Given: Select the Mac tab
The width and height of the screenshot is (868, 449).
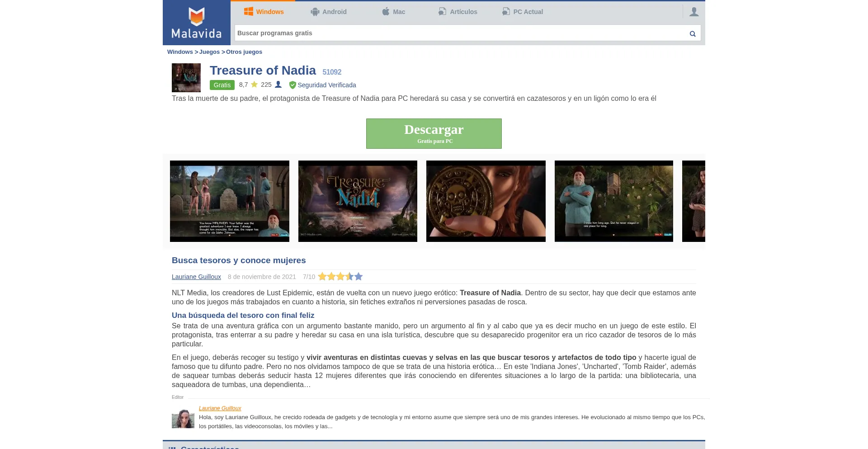Looking at the screenshot, I should point(393,12).
